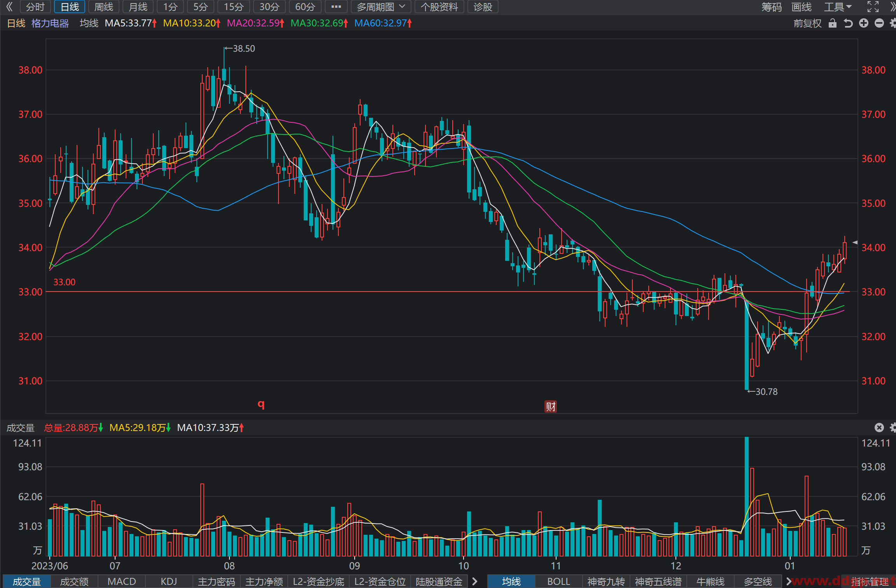896x588 pixels.
Task: Click the 财 earnings marker on chart
Action: 551,407
